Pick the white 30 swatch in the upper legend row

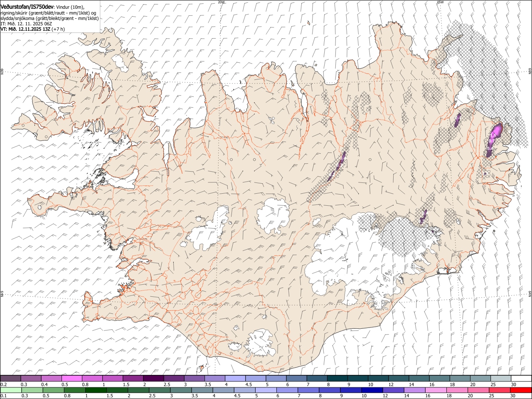click(x=521, y=379)
